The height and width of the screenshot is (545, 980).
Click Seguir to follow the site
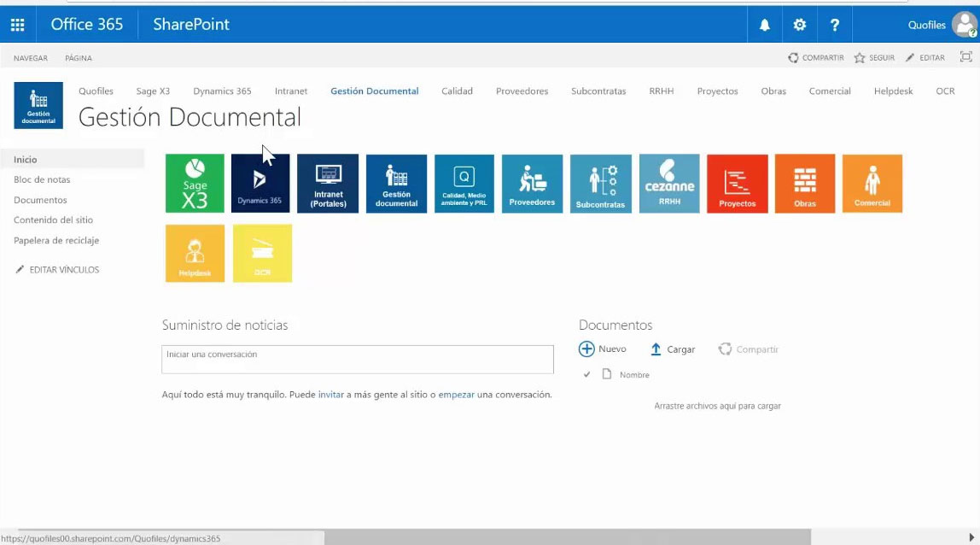pyautogui.click(x=874, y=57)
